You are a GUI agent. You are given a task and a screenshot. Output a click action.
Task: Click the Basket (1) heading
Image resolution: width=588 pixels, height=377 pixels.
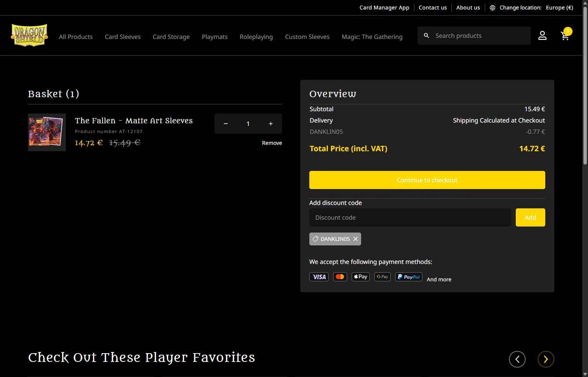click(x=54, y=94)
